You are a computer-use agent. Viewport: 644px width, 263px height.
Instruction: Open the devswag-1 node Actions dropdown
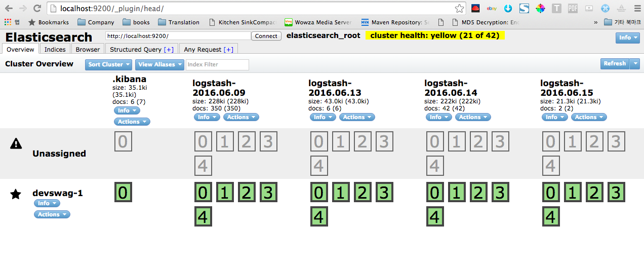52,214
